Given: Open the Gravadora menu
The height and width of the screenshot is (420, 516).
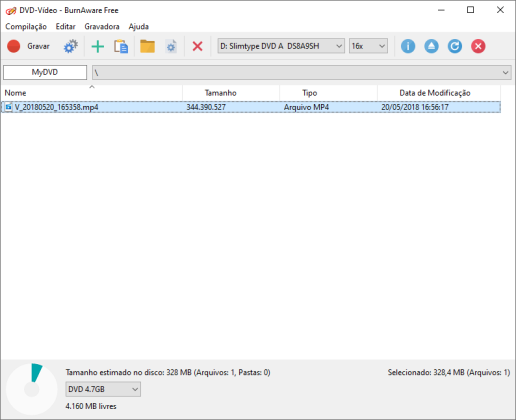Looking at the screenshot, I should [x=102, y=26].
